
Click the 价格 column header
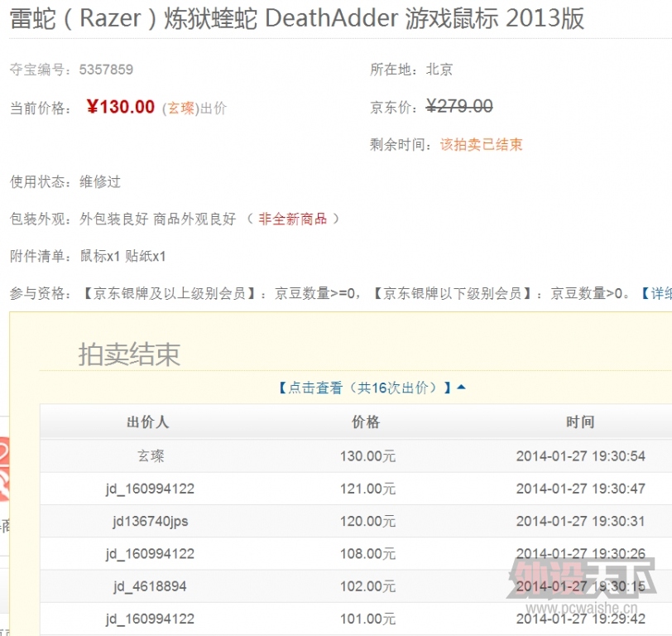coord(366,422)
